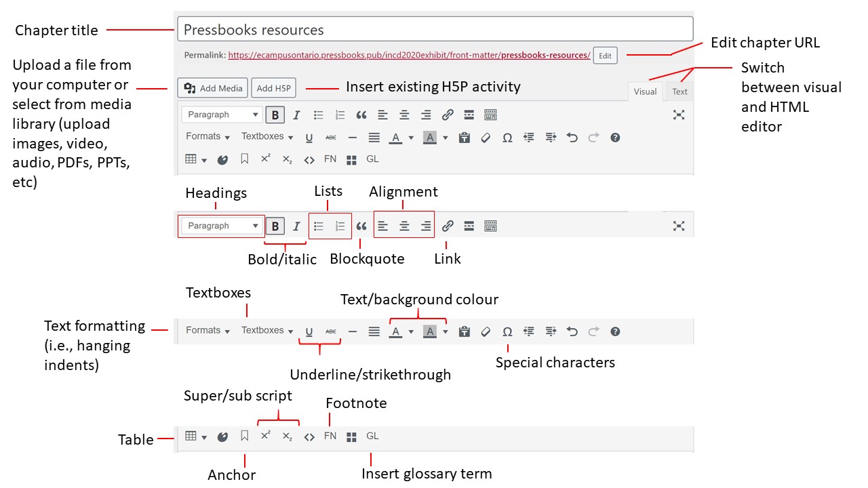This screenshot has height=488, width=868.
Task: Align text left in main editor toolbar
Action: [x=382, y=115]
